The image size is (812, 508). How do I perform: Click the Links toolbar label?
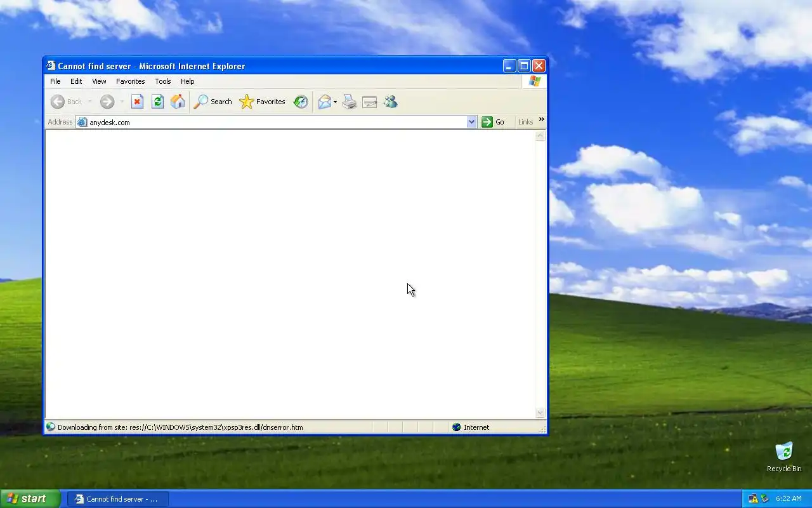(x=525, y=122)
